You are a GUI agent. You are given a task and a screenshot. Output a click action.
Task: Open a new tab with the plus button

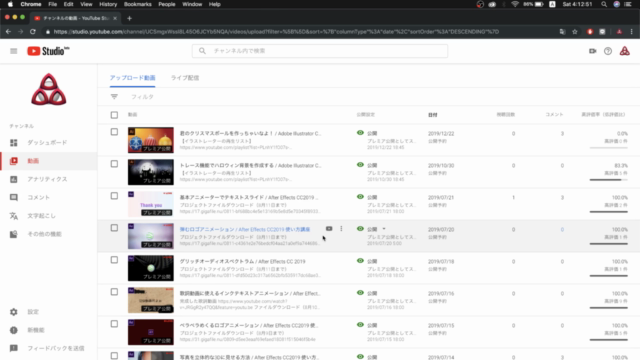tap(129, 18)
